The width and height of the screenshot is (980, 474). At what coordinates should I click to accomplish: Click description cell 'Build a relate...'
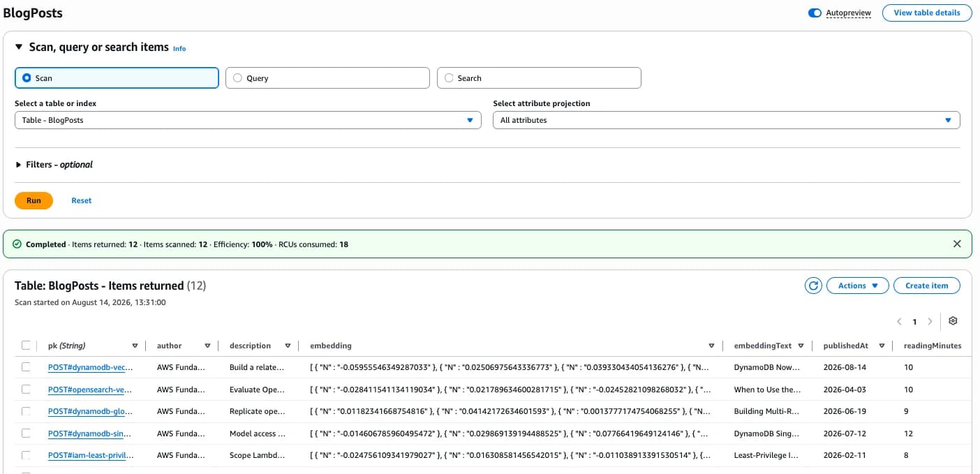coord(257,367)
